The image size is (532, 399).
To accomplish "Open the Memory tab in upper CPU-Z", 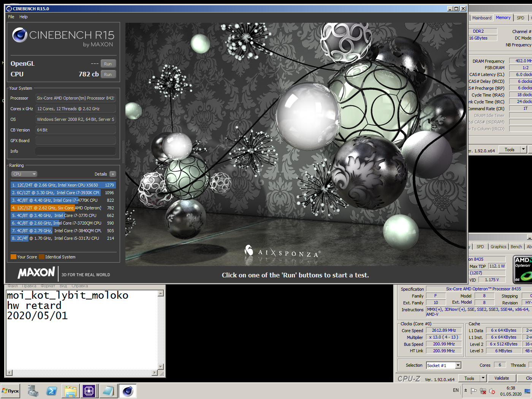I will [503, 17].
